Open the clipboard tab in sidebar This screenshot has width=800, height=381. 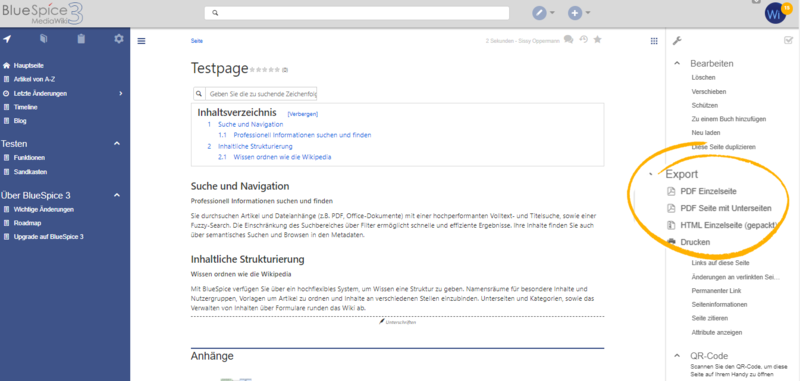(x=81, y=39)
